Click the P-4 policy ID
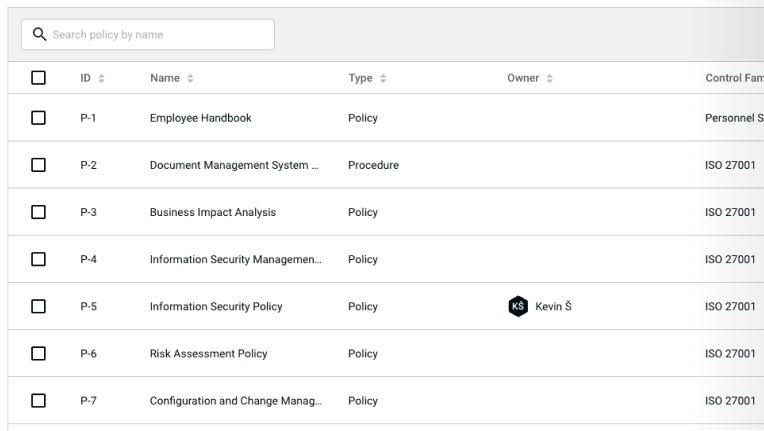The image size is (764, 431). click(88, 260)
